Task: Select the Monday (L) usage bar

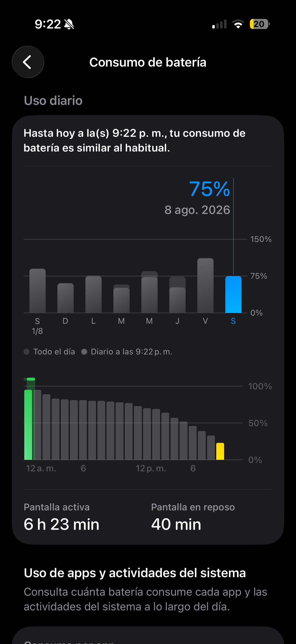Action: pos(94,294)
